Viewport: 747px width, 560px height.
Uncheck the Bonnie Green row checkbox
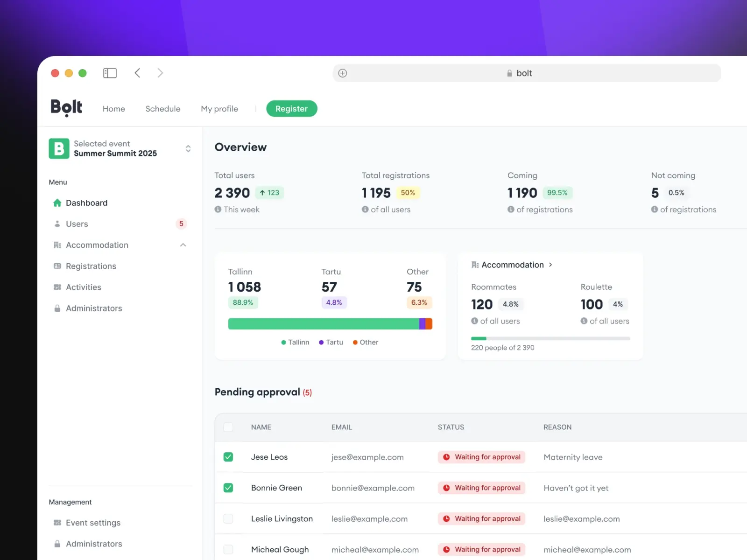tap(228, 488)
